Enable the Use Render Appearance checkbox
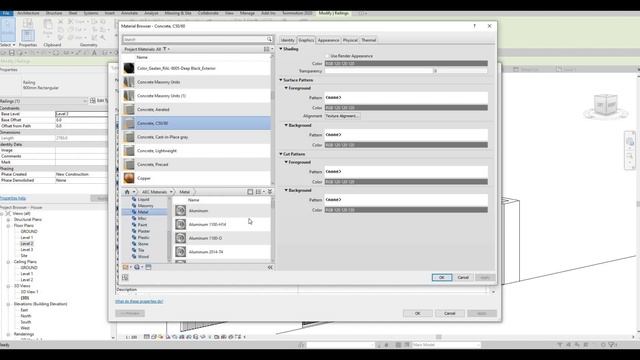The image size is (640, 360). 327,56
